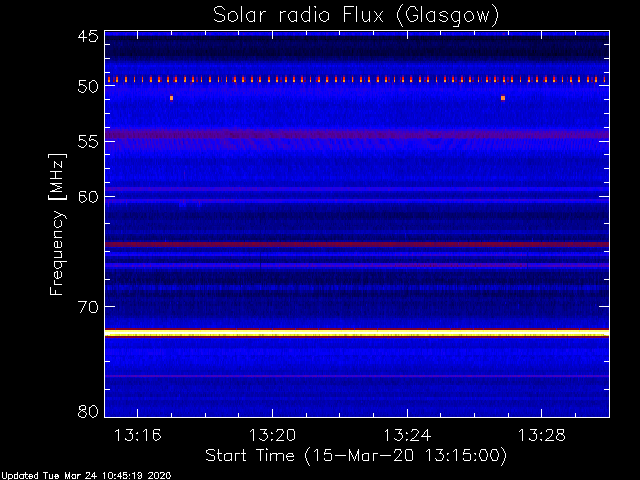Click the "Frequency [MHz]" axis label

click(x=57, y=224)
